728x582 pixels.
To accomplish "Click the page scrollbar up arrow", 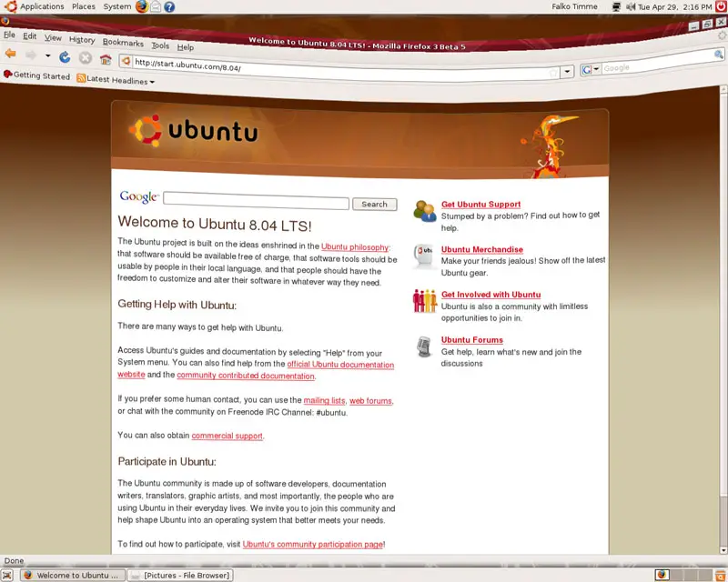I will (x=723, y=88).
